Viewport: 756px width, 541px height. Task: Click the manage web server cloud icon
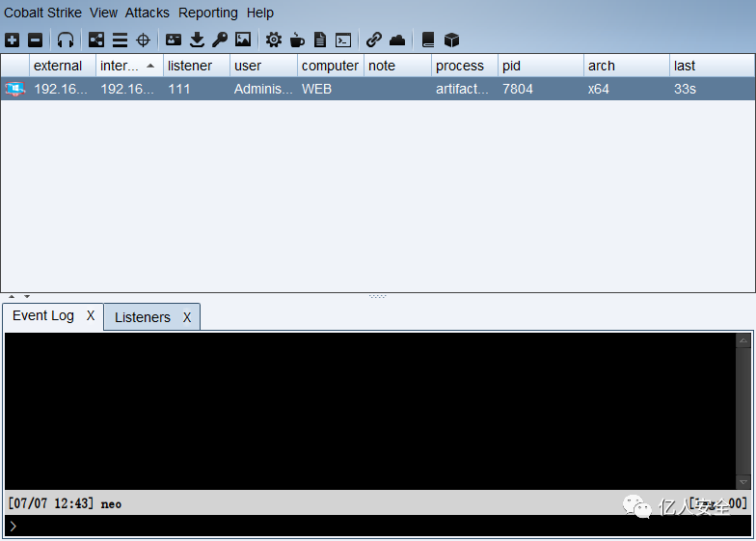coord(397,41)
